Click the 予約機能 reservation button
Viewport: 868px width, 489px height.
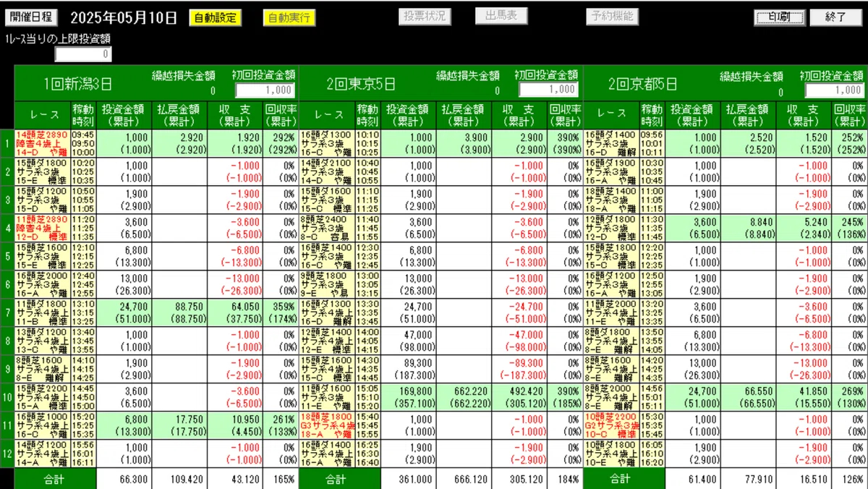click(612, 16)
